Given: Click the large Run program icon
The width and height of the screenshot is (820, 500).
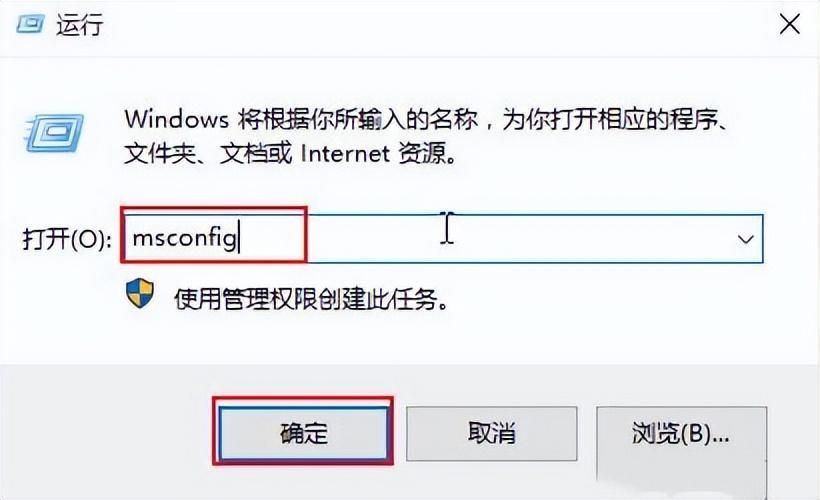Looking at the screenshot, I should click(54, 133).
